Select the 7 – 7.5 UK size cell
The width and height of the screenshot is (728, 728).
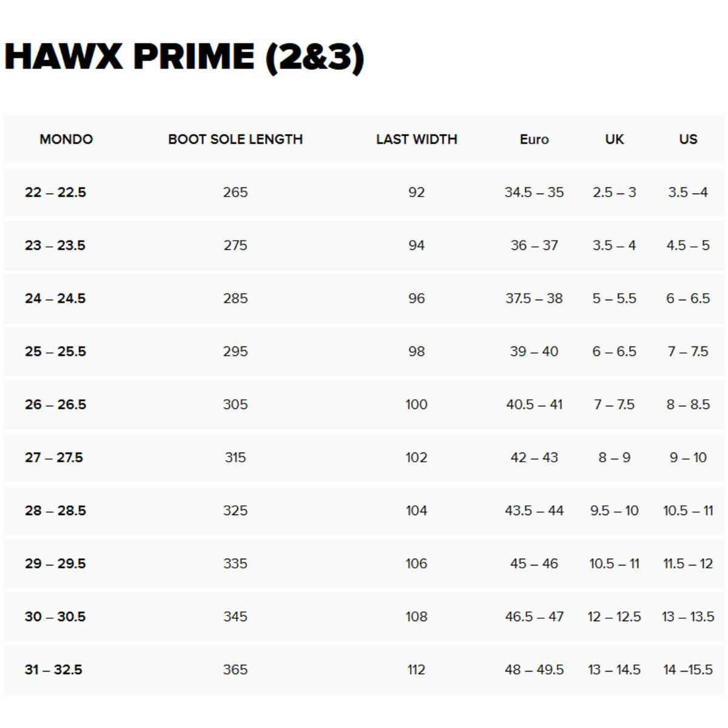pyautogui.click(x=615, y=405)
